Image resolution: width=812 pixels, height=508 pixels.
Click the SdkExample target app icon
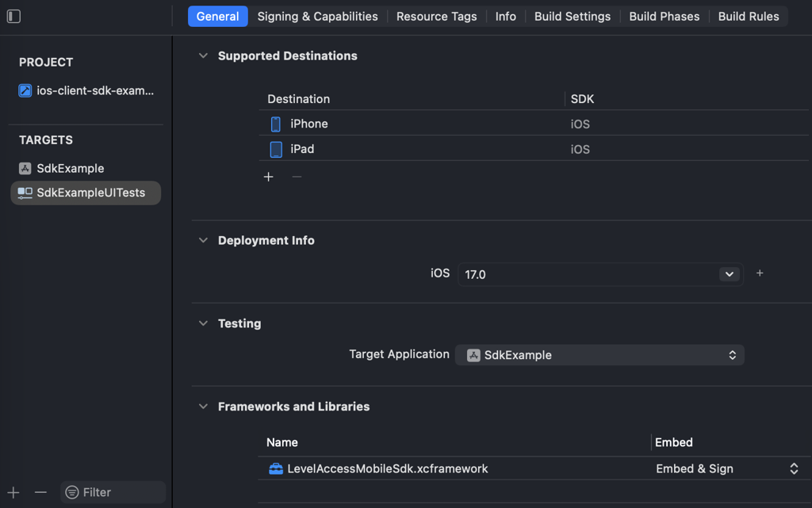click(x=25, y=168)
